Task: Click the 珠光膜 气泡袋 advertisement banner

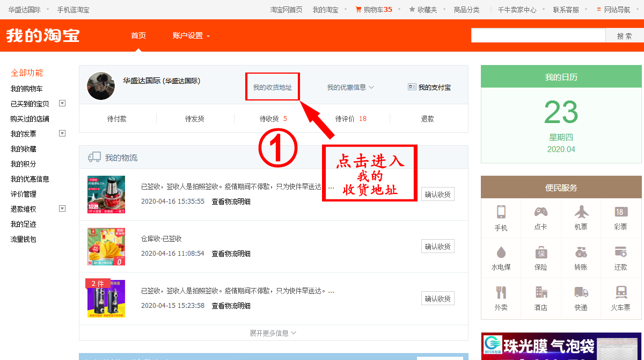Action: (x=561, y=347)
